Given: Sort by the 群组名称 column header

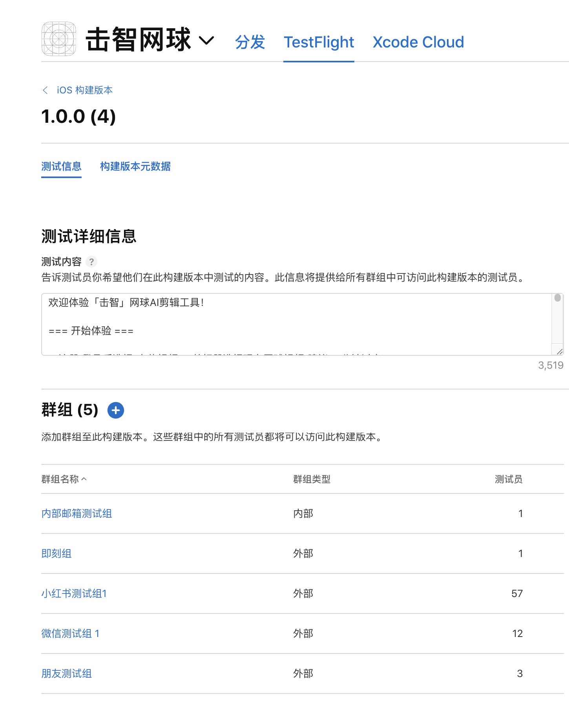Looking at the screenshot, I should pos(64,479).
